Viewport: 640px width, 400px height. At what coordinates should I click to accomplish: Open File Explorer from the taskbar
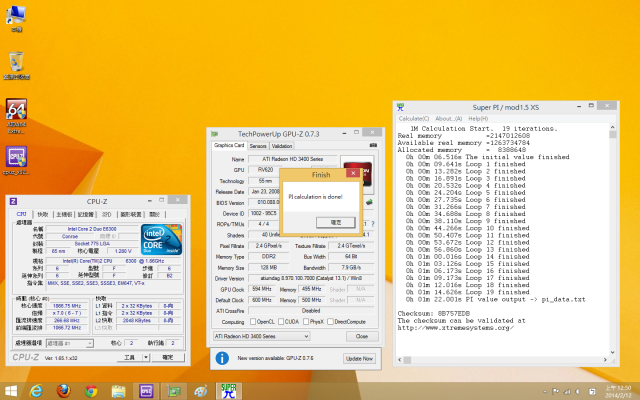coord(118,391)
